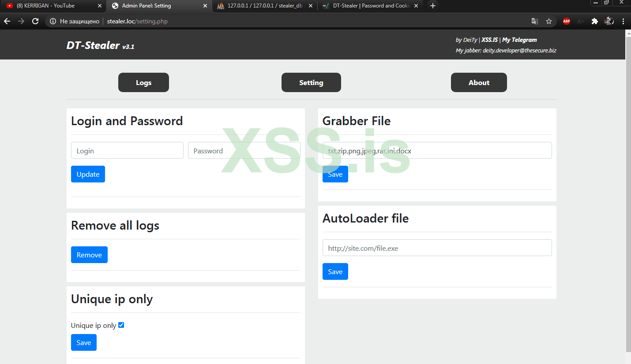
Task: Go back to the previous page
Action: pos(7,21)
